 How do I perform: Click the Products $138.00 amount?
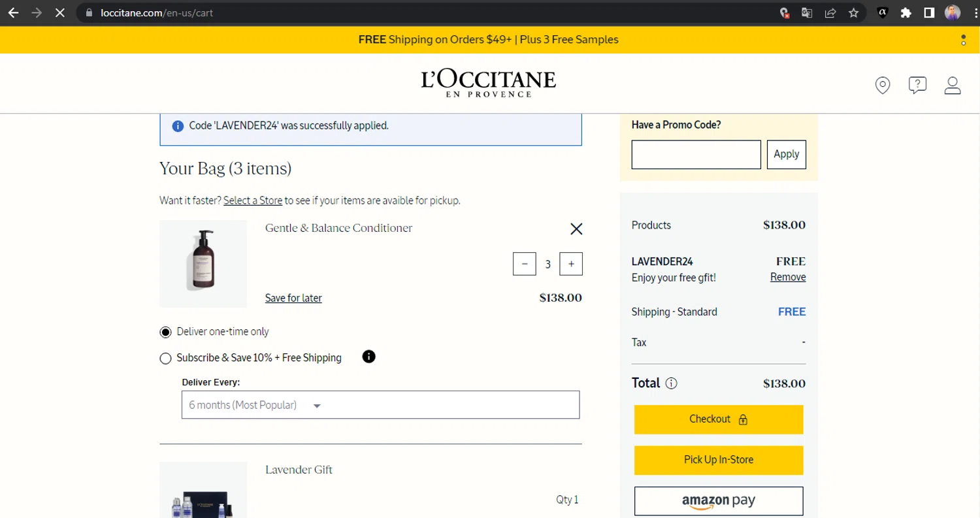click(784, 225)
